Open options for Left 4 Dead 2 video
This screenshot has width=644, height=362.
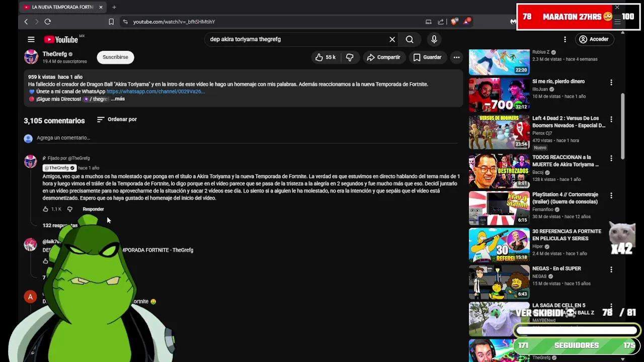point(611,120)
